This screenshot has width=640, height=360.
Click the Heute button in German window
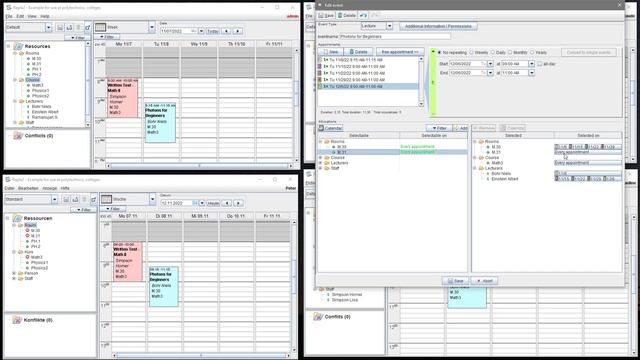[x=213, y=203]
